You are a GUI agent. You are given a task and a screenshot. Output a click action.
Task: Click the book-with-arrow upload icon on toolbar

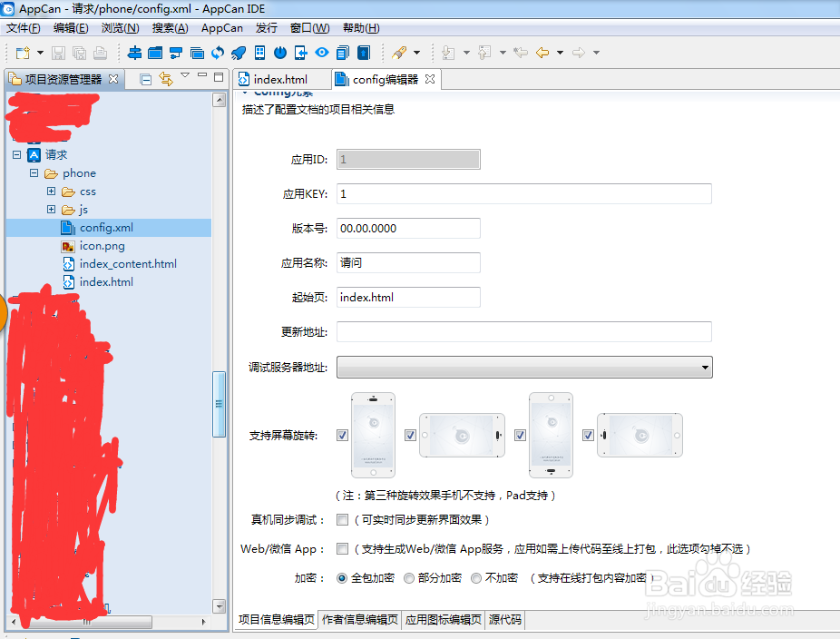(364, 53)
